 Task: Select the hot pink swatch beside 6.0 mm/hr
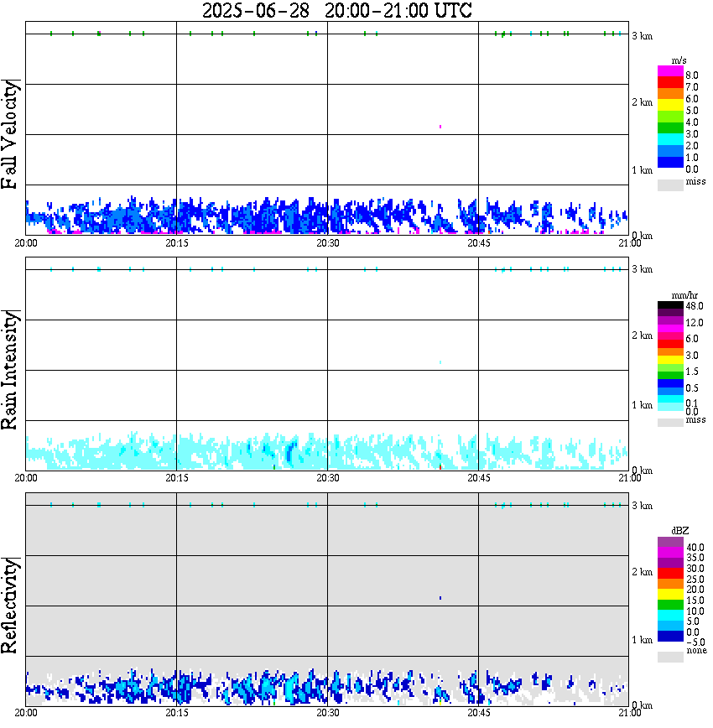click(670, 336)
